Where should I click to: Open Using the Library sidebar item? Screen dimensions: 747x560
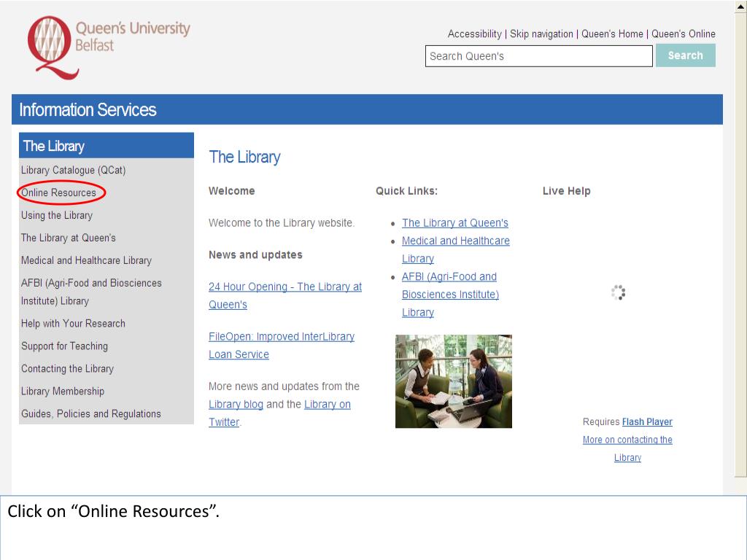pos(57,215)
